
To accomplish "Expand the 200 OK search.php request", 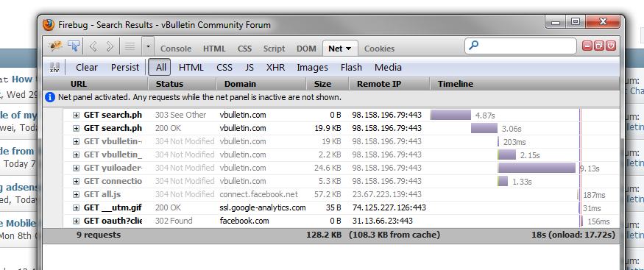I will click(x=76, y=129).
